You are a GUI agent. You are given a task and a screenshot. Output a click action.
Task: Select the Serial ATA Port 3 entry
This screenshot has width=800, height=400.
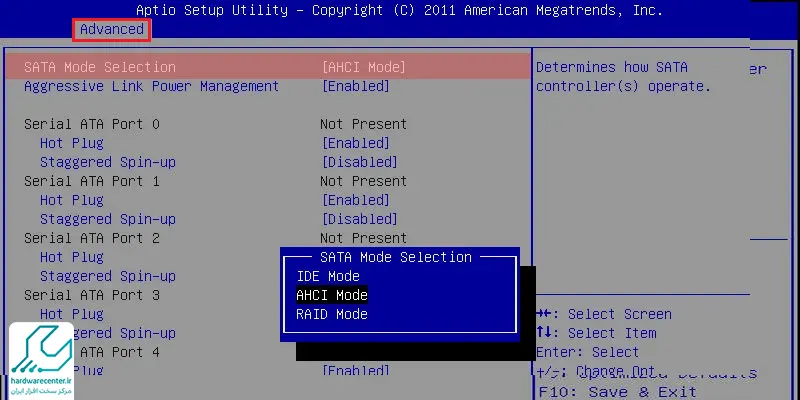point(92,295)
